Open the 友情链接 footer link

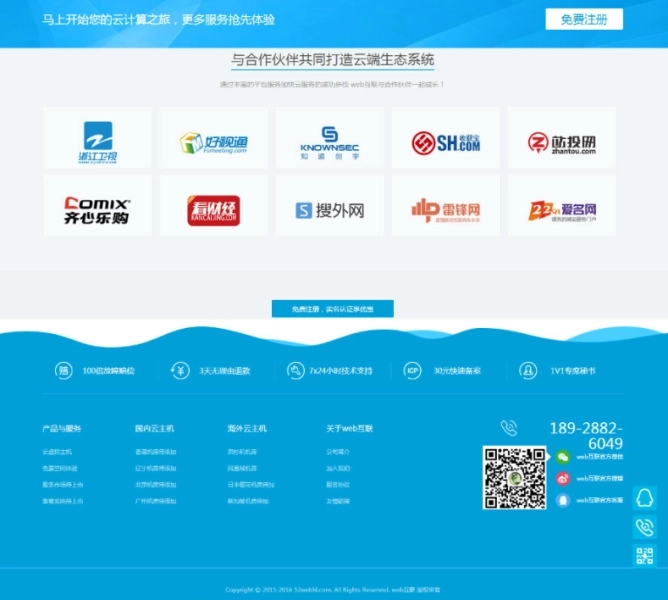[338, 501]
